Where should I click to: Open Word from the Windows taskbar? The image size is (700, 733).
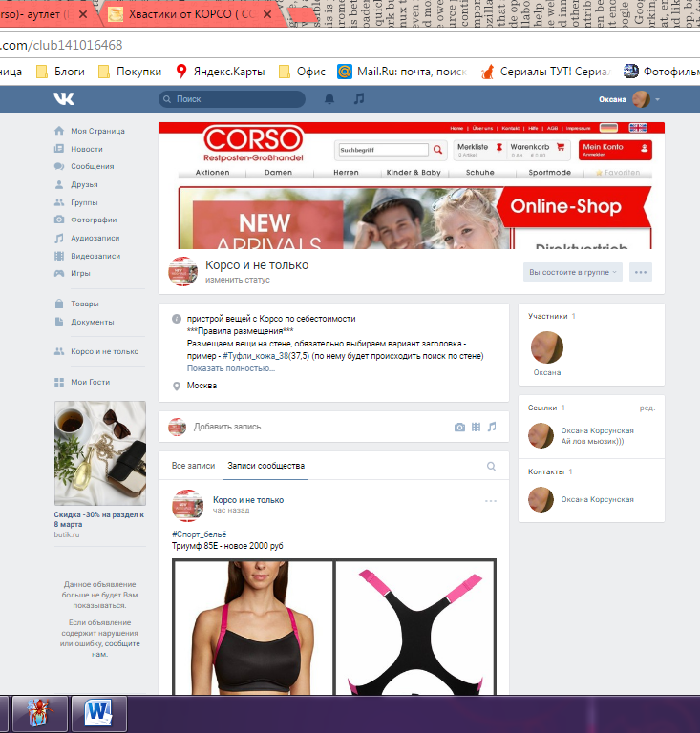99,712
